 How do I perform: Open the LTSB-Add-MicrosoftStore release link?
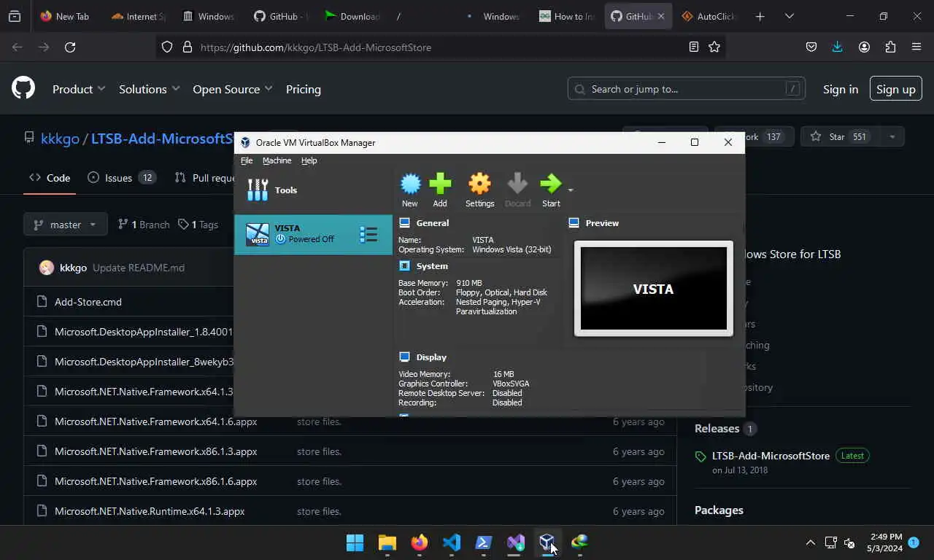point(771,456)
